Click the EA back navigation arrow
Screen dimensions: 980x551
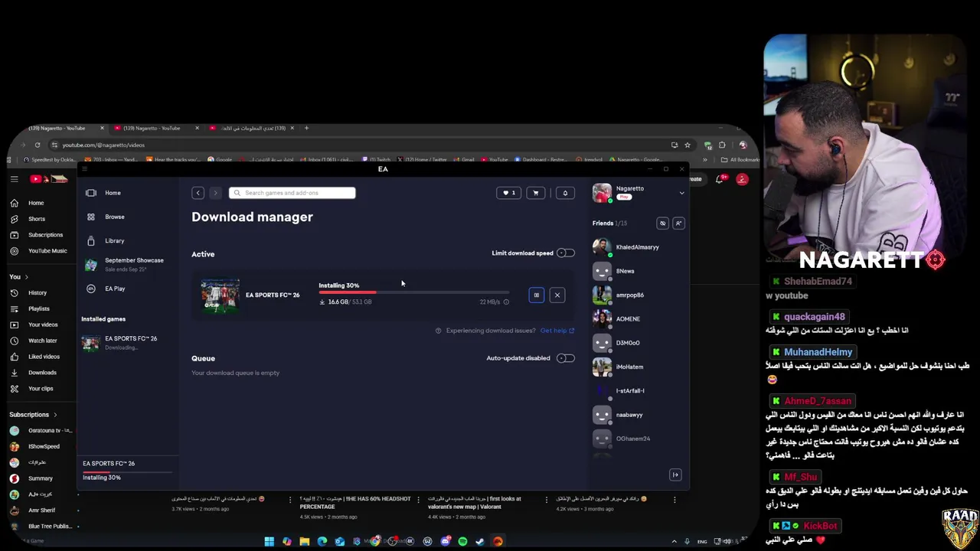pyautogui.click(x=198, y=193)
